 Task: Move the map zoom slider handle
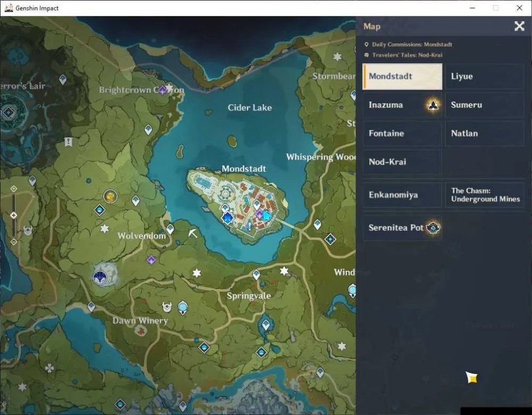14,215
